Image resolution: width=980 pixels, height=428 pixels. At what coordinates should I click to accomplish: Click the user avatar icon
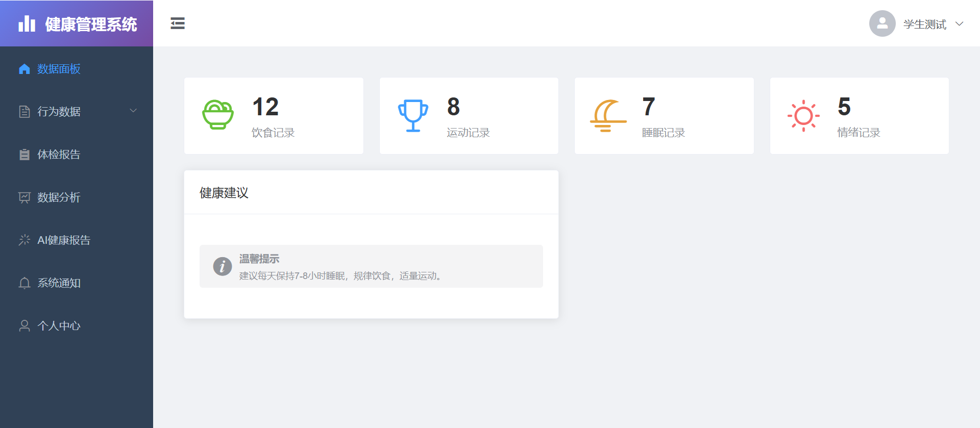coord(882,23)
